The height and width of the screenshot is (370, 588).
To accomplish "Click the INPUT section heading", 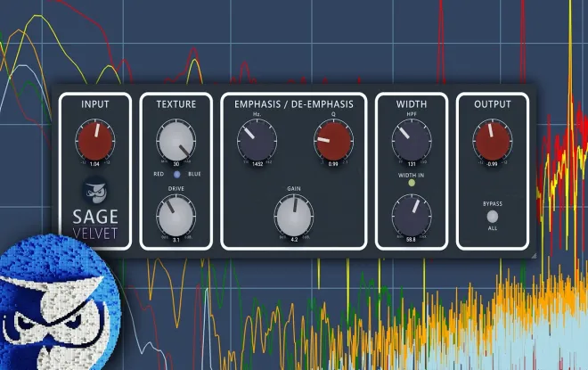I will [x=94, y=104].
